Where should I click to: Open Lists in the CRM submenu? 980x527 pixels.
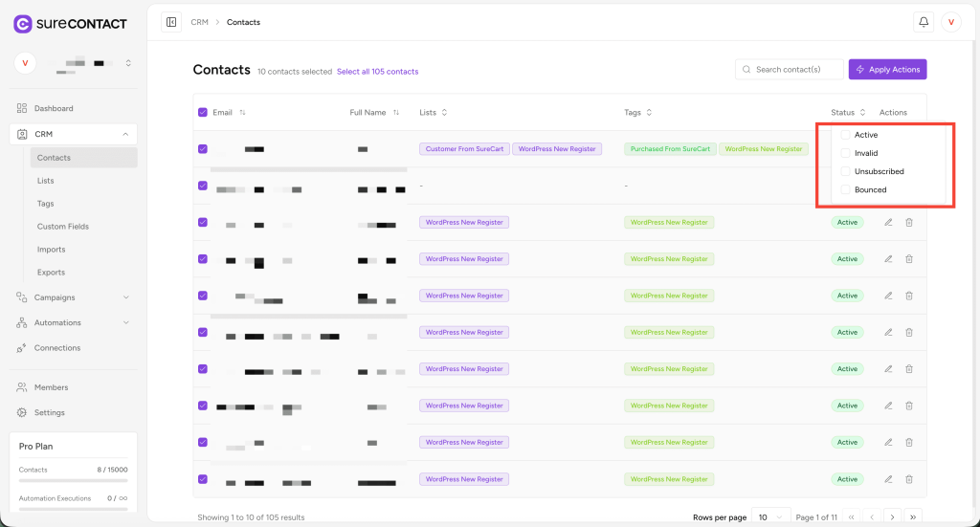tap(46, 181)
